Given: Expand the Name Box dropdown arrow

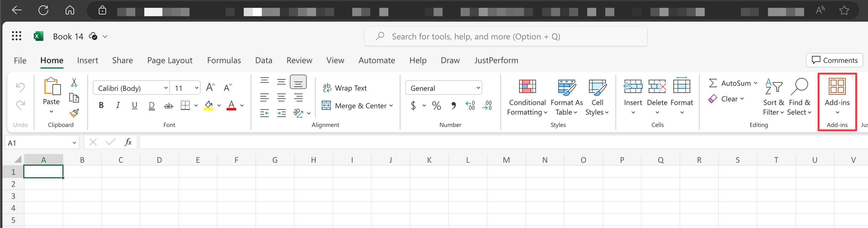Looking at the screenshot, I should point(74,143).
